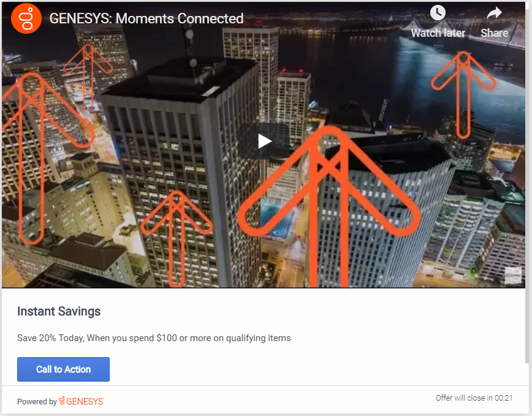
Task: Click the small orange arrow at the video's bottom center
Action: point(177,239)
